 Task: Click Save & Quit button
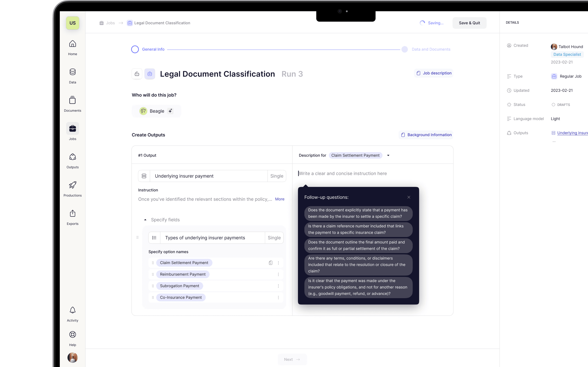point(469,23)
